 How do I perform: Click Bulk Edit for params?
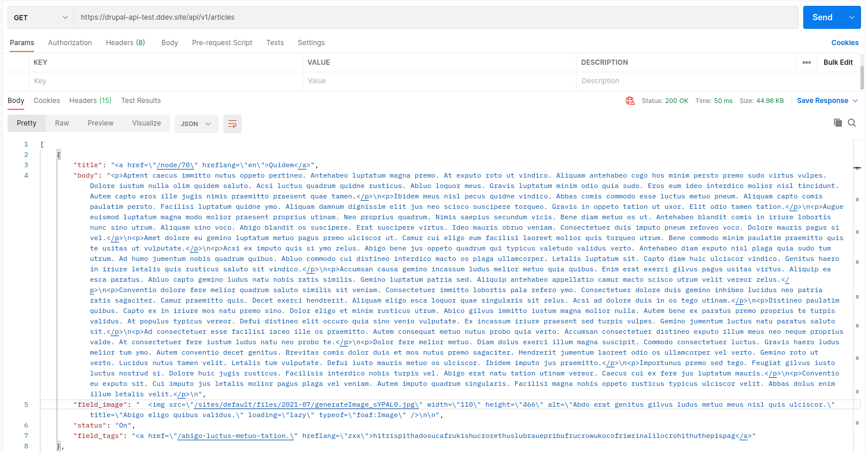(x=838, y=62)
